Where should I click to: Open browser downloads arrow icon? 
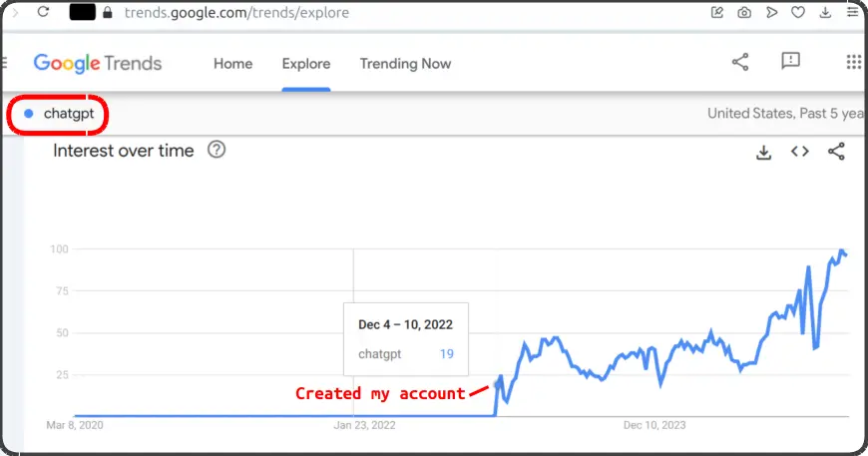pos(824,13)
